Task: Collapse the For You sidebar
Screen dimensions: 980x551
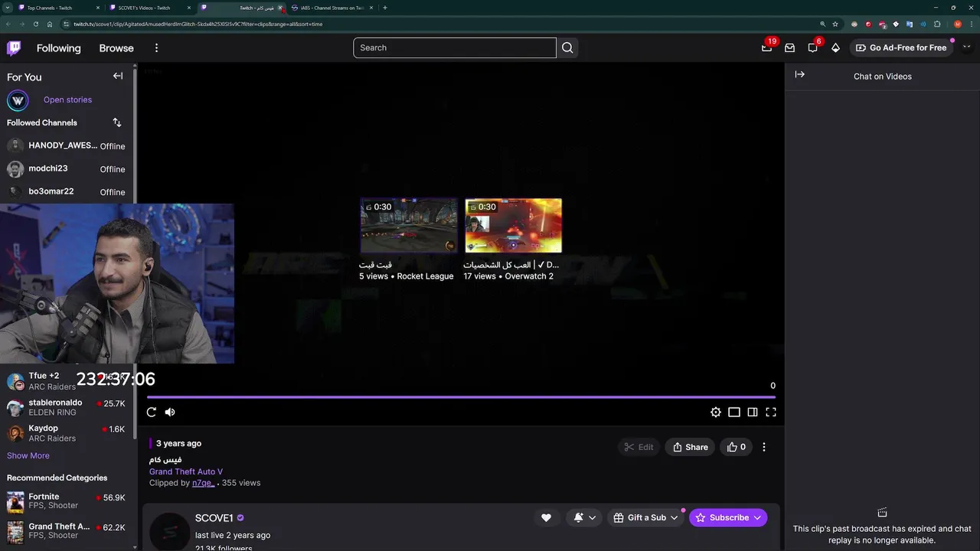Action: 118,76
